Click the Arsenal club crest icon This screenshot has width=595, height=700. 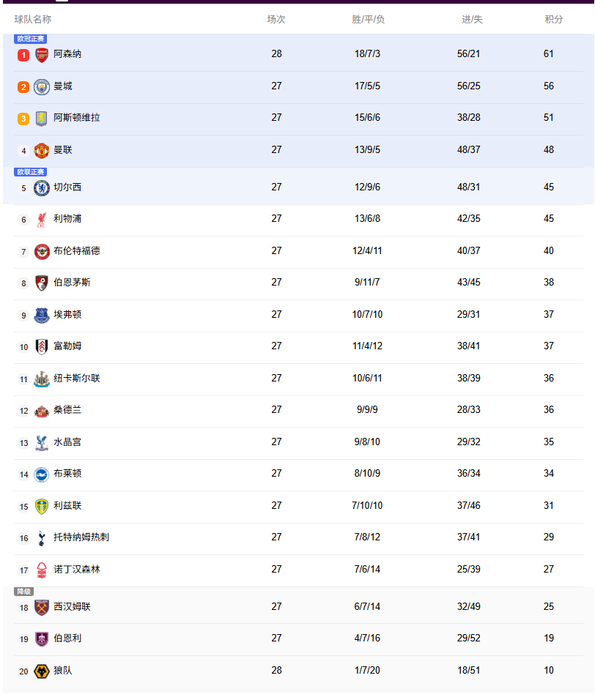pos(42,53)
